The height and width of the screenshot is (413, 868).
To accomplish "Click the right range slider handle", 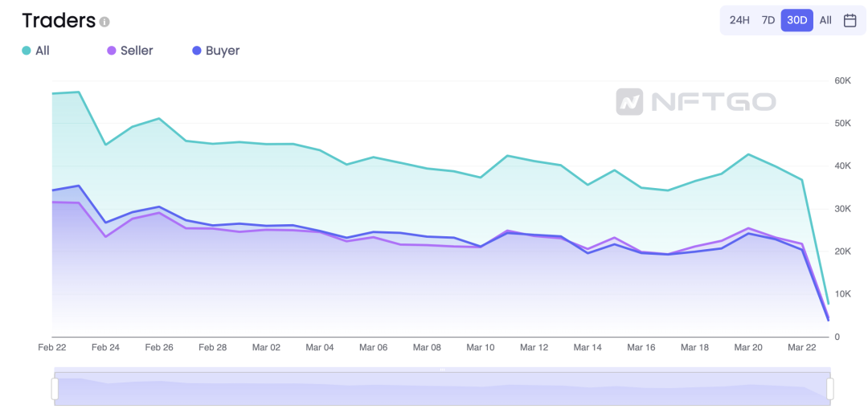I will tap(829, 389).
